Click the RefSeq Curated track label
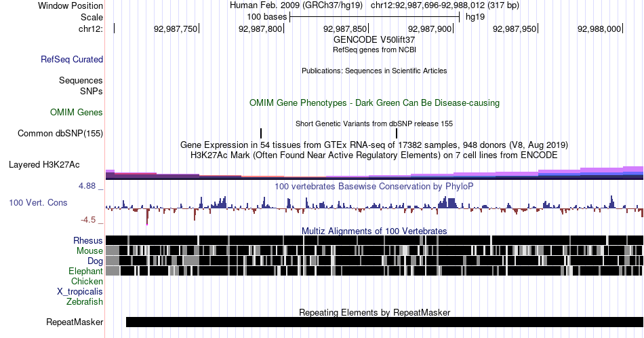This screenshot has width=644, height=338. click(x=71, y=59)
